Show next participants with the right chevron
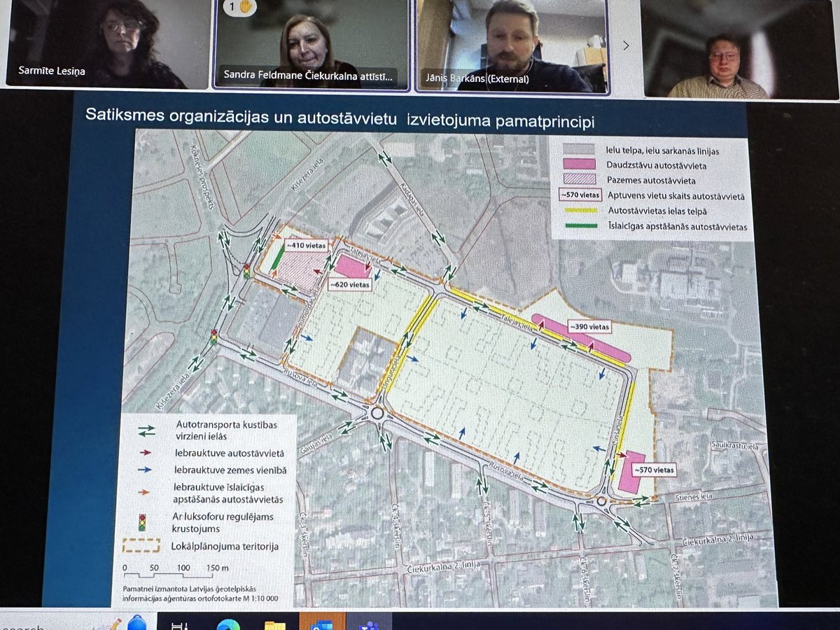840x630 pixels. [x=626, y=45]
